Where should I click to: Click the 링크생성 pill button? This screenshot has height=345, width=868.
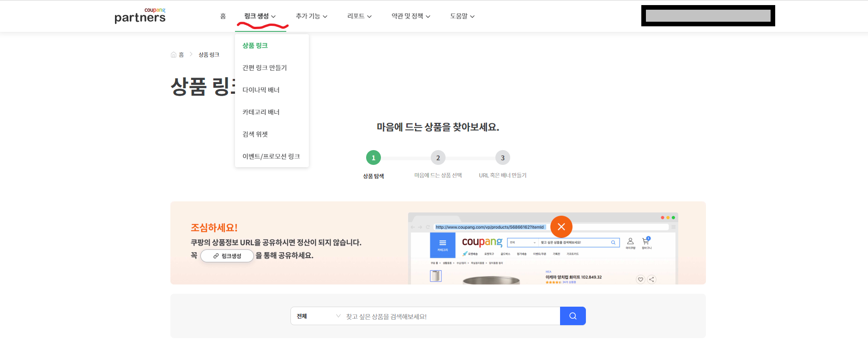(x=227, y=256)
